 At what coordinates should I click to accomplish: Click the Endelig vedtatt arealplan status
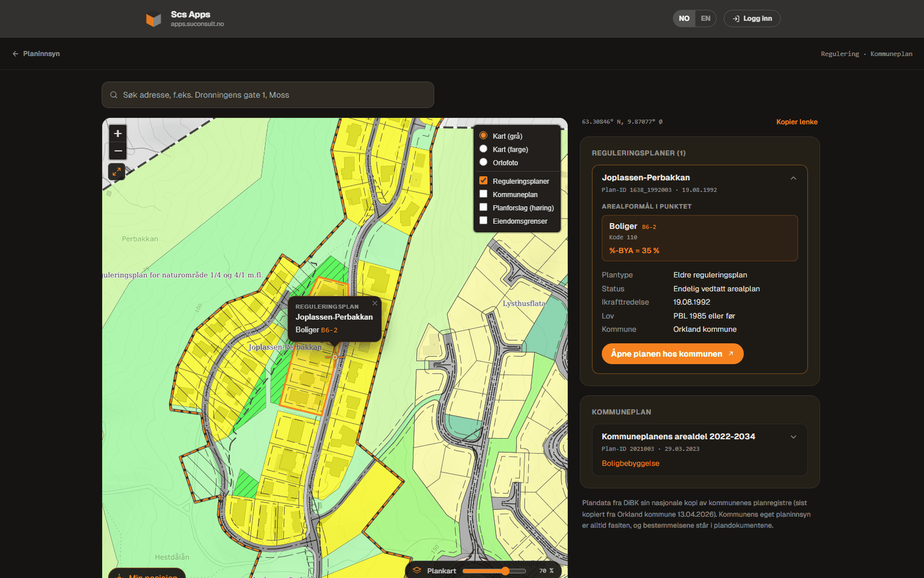tap(716, 289)
